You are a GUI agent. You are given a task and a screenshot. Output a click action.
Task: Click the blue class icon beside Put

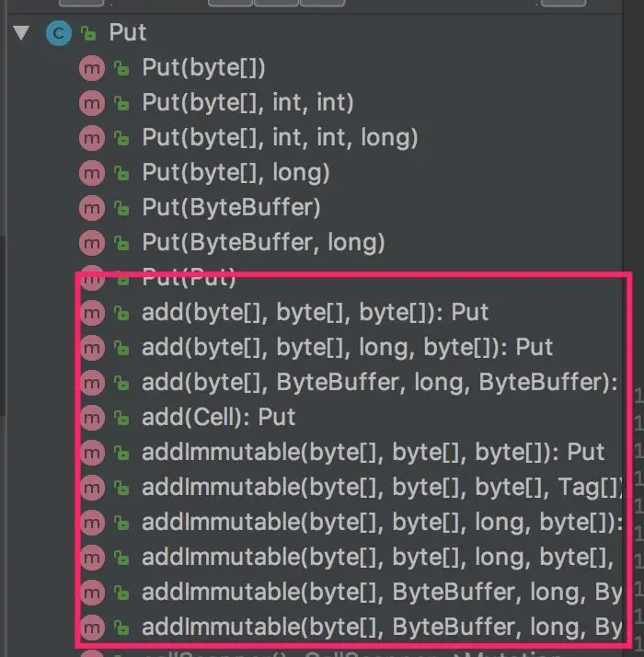tap(59, 33)
